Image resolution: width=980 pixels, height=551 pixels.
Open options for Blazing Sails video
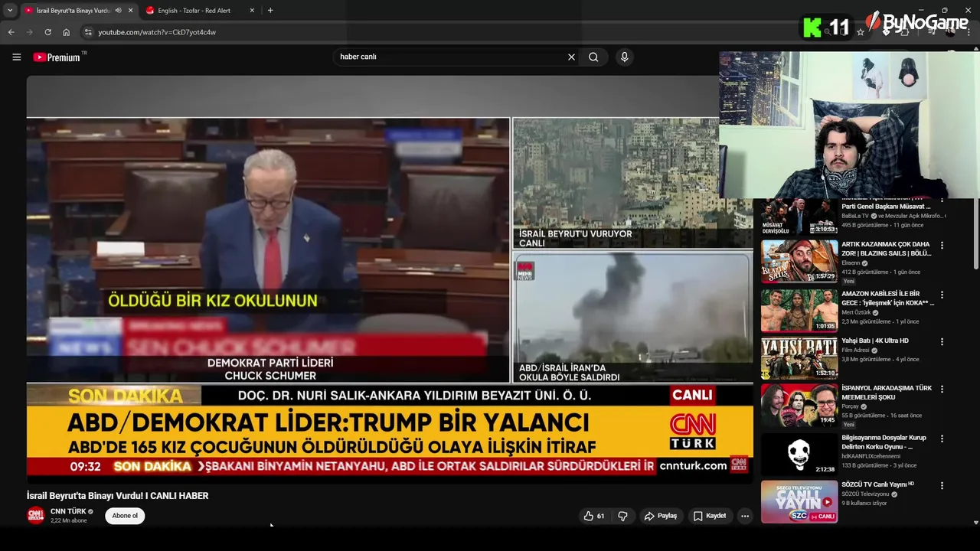(x=942, y=246)
